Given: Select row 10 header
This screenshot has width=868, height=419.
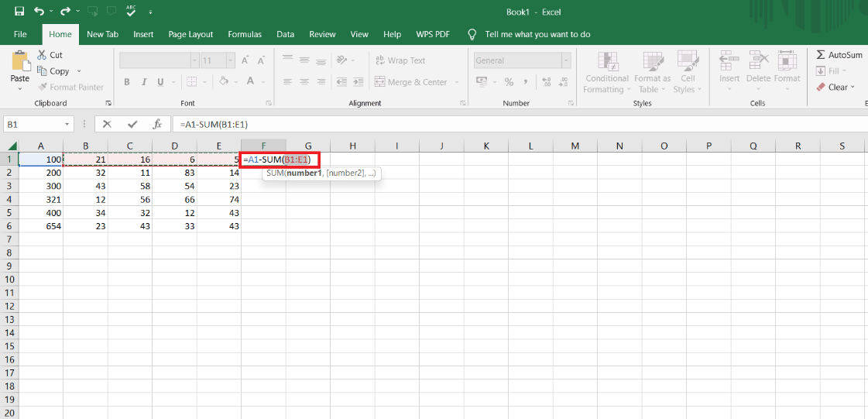Looking at the screenshot, I should [9, 280].
